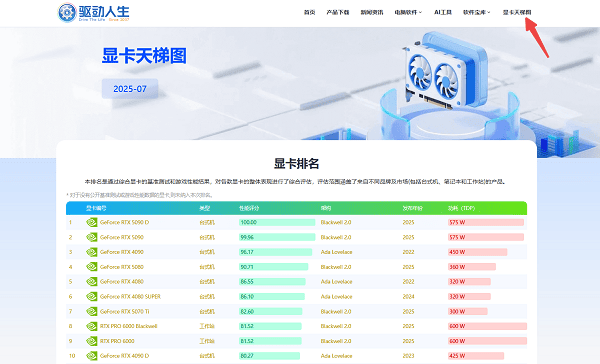Screen dimensions: 600x364
Task: Click the NVIDIA logo beside RTX 4090 D
Action: (x=91, y=356)
